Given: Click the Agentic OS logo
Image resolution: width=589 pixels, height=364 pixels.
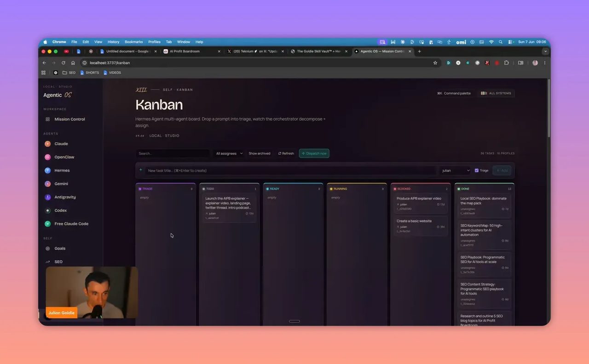Looking at the screenshot, I should coord(58,95).
